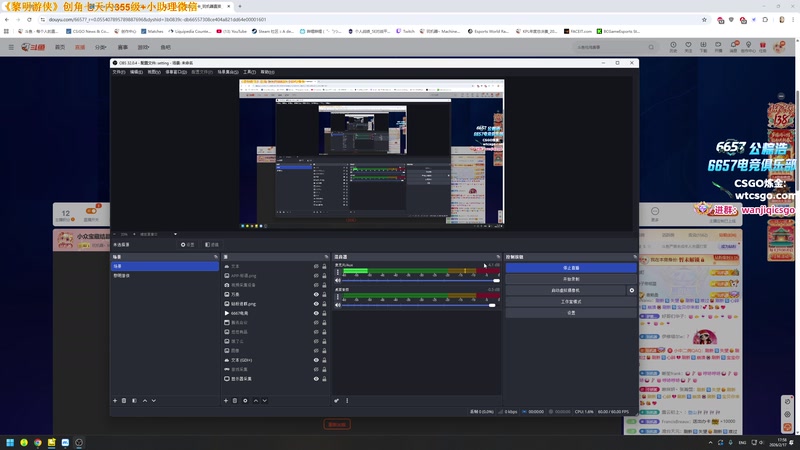The image size is (800, 450).
Task: Open OBS 停靠窗口 (Docks) menu
Action: point(176,72)
